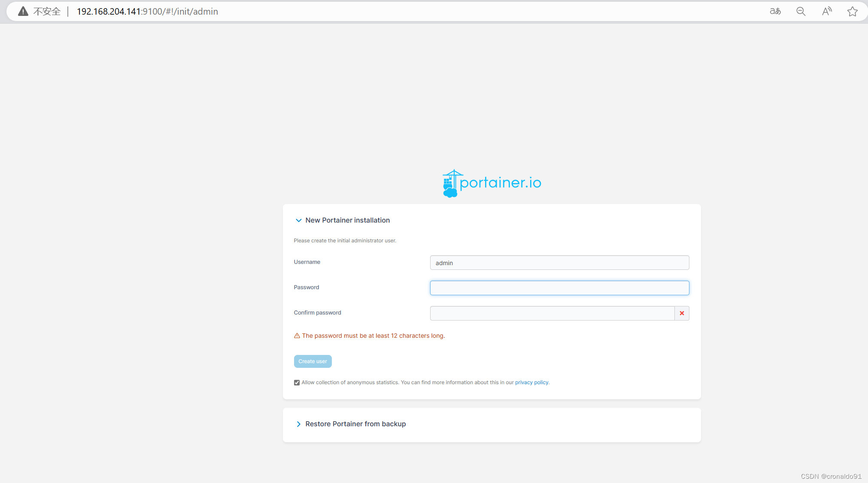The height and width of the screenshot is (483, 868).
Task: Open the browser translate icon
Action: click(775, 11)
